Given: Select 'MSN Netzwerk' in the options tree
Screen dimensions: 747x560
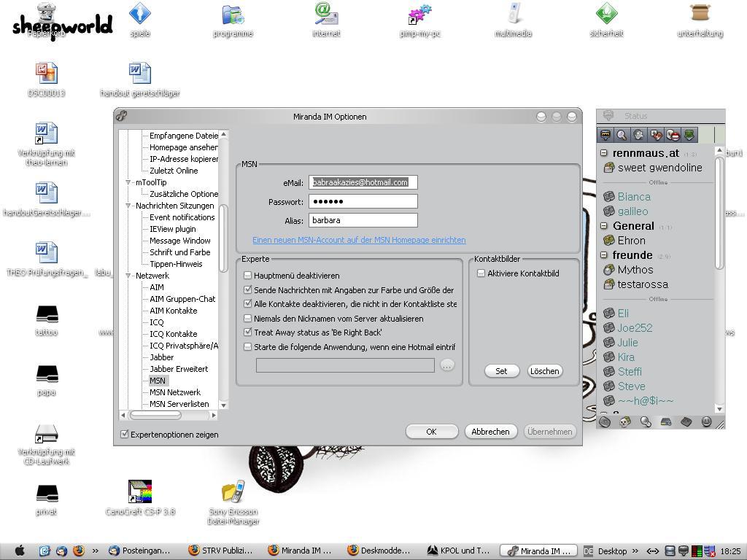Looking at the screenshot, I should point(175,392).
